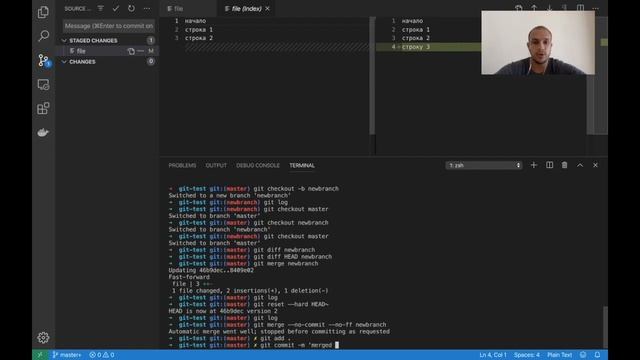Image resolution: width=640 pixels, height=360 pixels.
Task: Open the Docker view in activity bar
Action: point(43,132)
